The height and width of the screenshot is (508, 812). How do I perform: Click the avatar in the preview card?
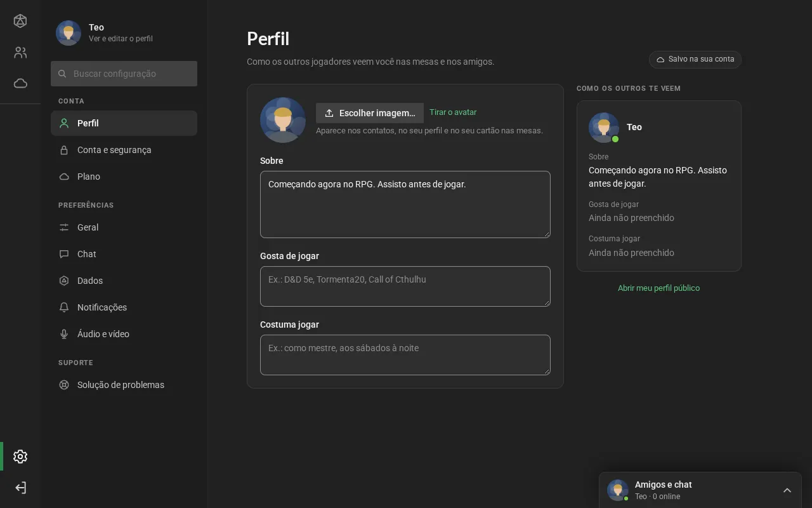pyautogui.click(x=603, y=127)
